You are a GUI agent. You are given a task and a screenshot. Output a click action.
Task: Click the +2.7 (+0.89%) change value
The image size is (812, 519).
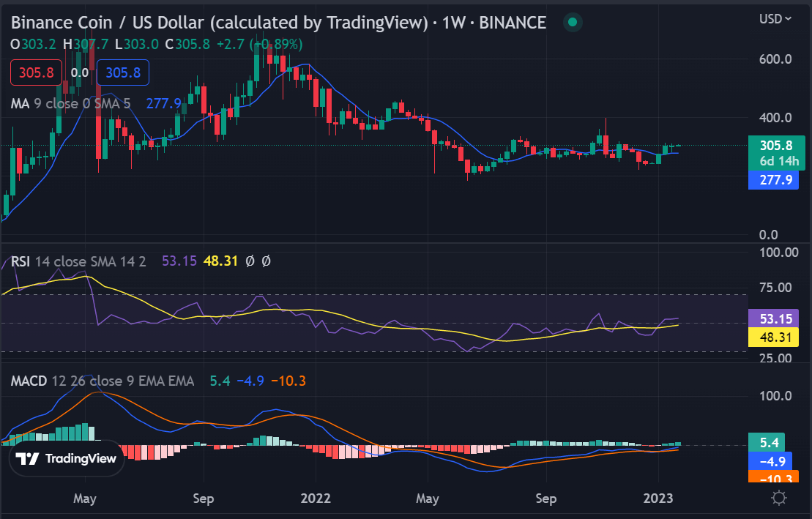259,45
